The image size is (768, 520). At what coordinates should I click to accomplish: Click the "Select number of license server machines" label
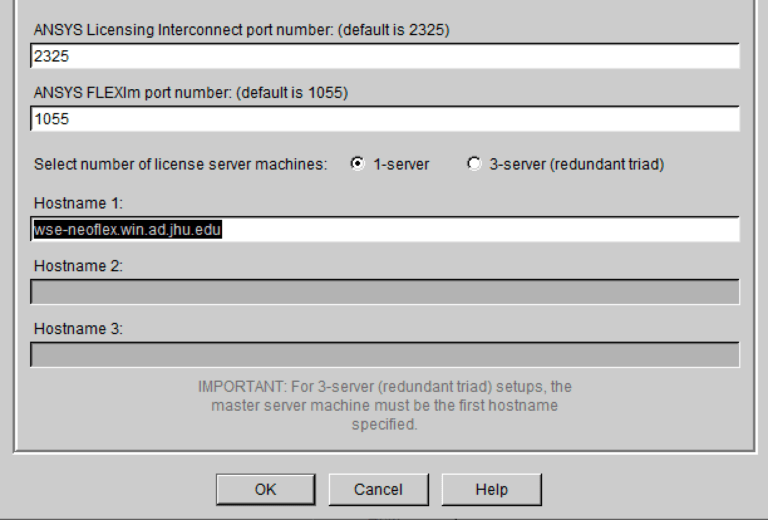(180, 164)
